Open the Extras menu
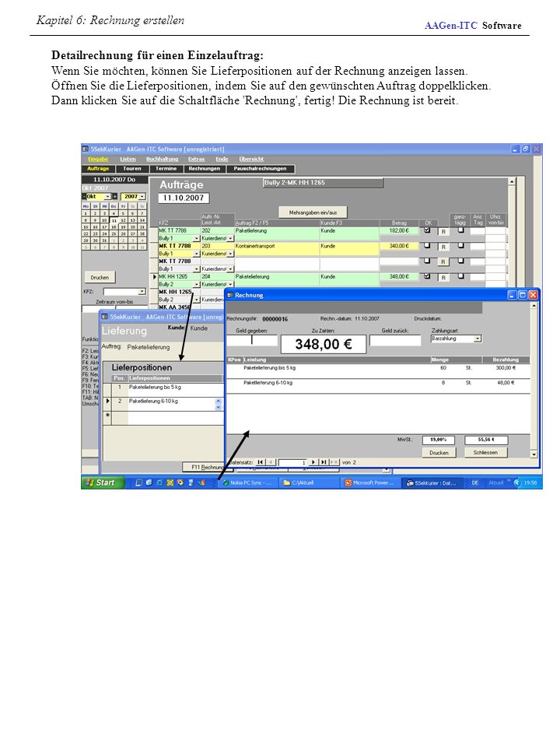Screen dimensions: 560x747 coord(196,159)
